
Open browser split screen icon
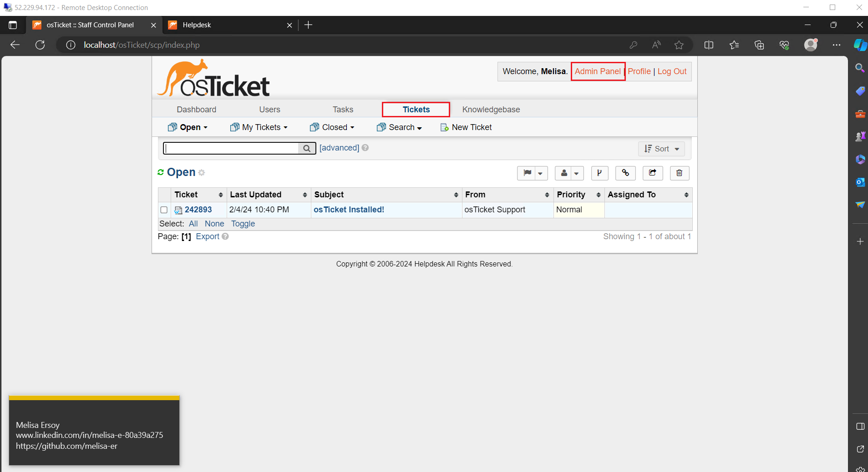(709, 45)
